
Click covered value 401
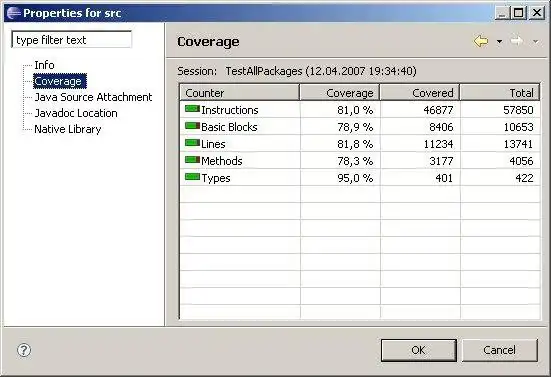tap(444, 178)
